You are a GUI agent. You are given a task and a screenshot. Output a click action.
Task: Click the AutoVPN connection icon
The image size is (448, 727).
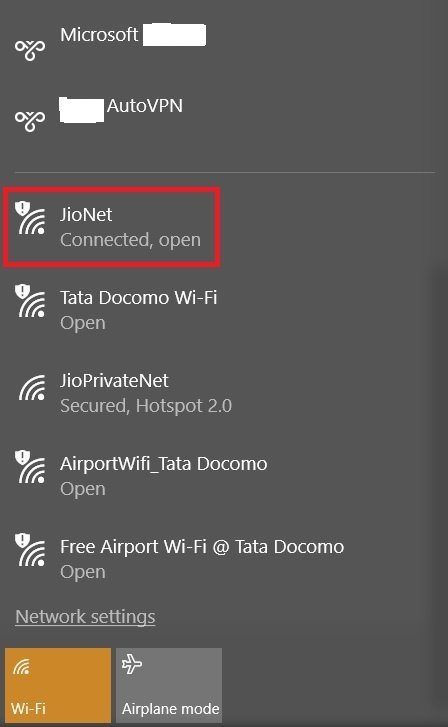[x=30, y=121]
